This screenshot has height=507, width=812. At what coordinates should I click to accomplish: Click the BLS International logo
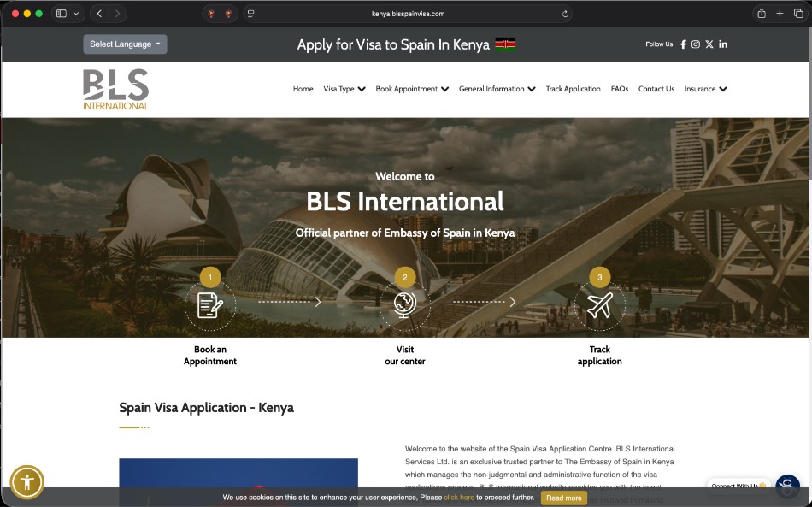pos(116,90)
